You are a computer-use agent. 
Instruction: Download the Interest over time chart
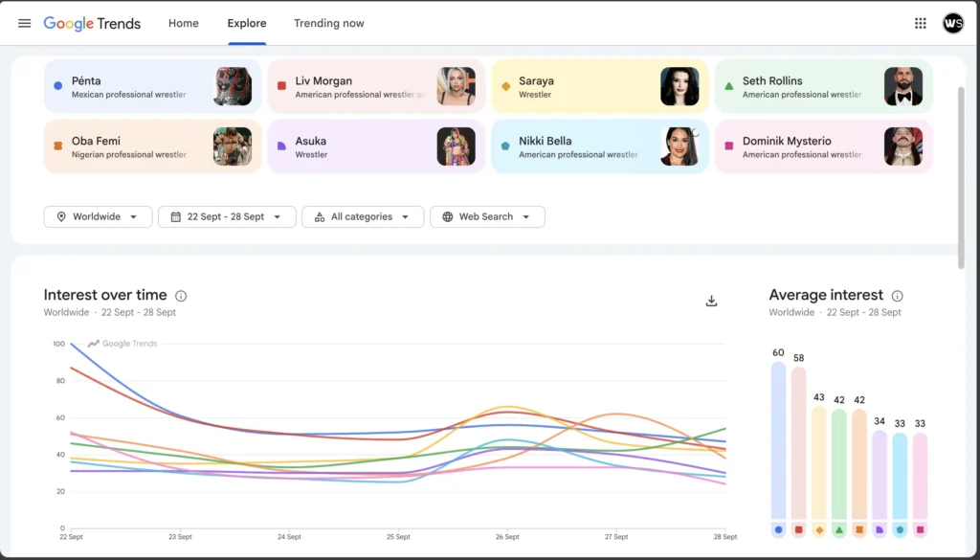711,302
